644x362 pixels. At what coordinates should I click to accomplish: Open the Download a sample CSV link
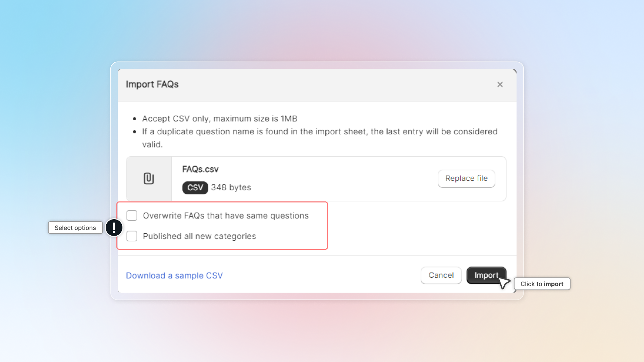pyautogui.click(x=174, y=276)
